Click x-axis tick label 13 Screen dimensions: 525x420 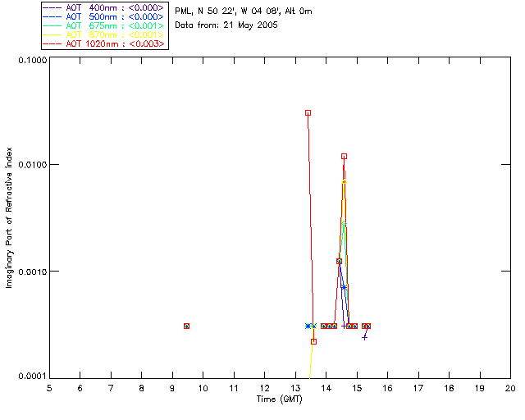[295, 388]
